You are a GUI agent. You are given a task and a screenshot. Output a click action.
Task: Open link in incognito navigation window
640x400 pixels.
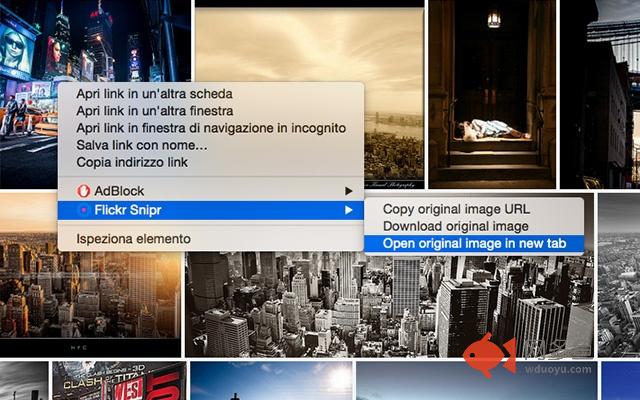click(211, 128)
